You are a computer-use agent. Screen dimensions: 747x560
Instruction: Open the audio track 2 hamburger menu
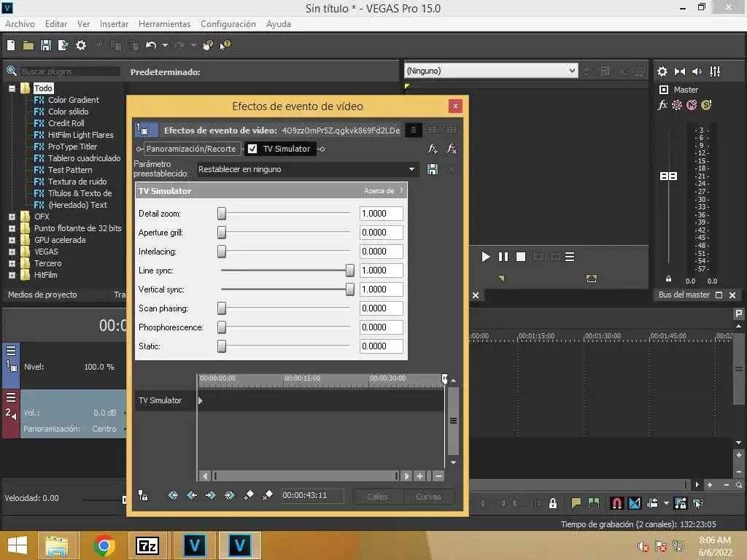(11, 397)
